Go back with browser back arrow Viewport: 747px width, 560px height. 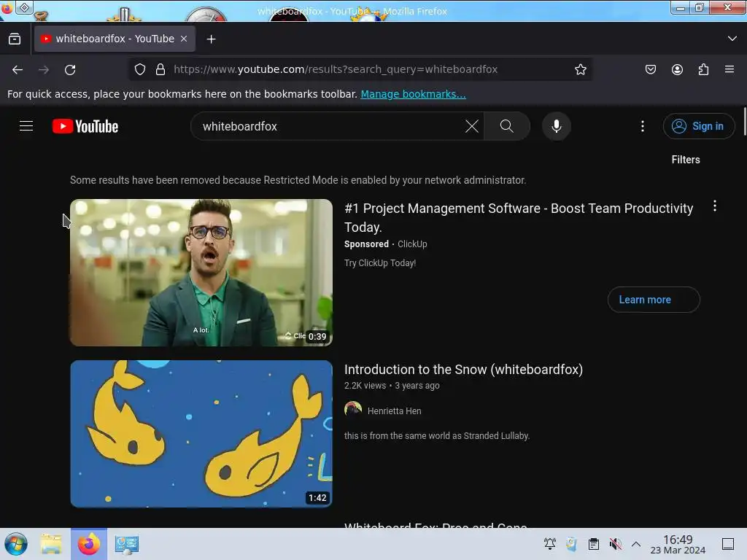pyautogui.click(x=18, y=70)
